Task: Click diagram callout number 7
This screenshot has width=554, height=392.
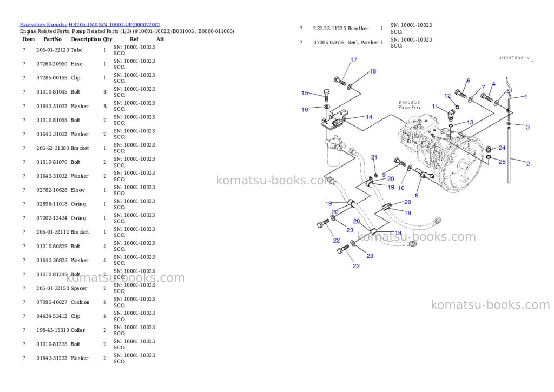Action: pos(483,87)
